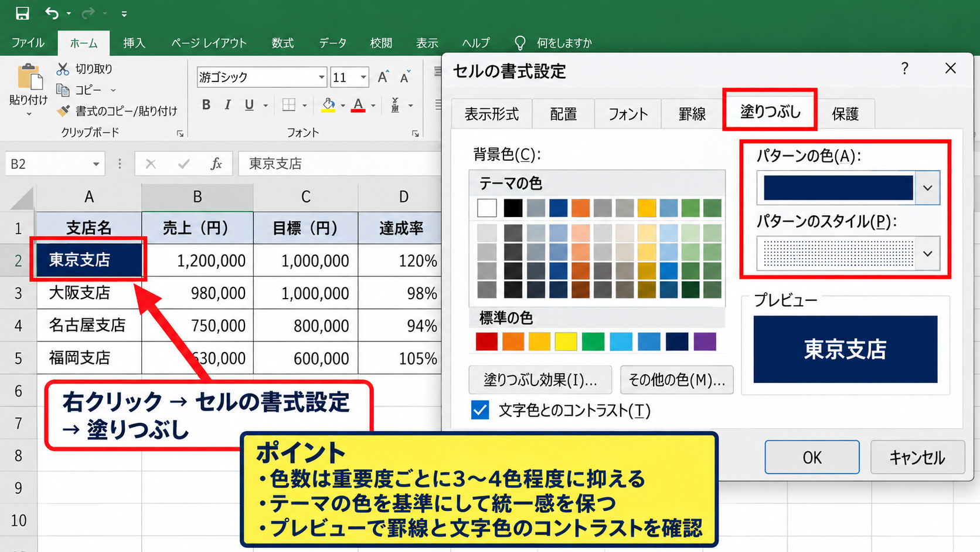980x552 pixels.
Task: Pick the red standard color swatch
Action: click(486, 341)
